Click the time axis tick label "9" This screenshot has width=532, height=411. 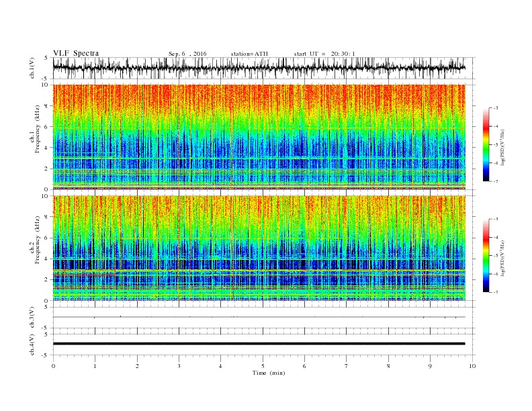click(x=430, y=366)
